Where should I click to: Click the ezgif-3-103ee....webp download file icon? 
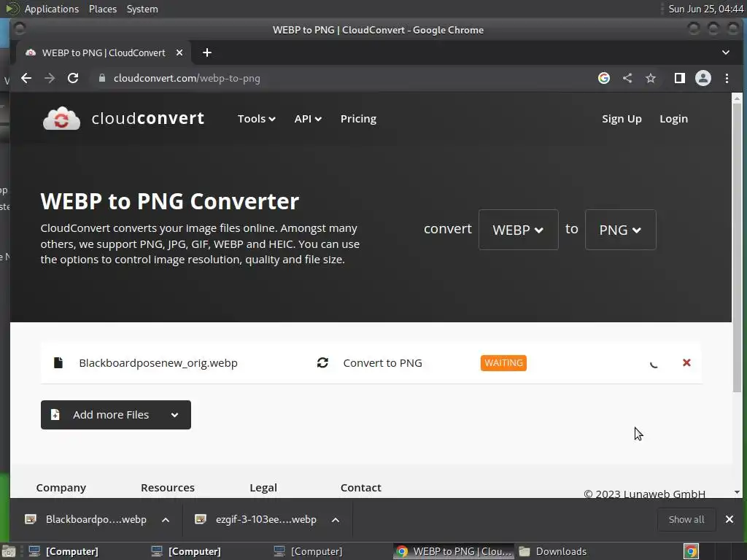pyautogui.click(x=201, y=519)
